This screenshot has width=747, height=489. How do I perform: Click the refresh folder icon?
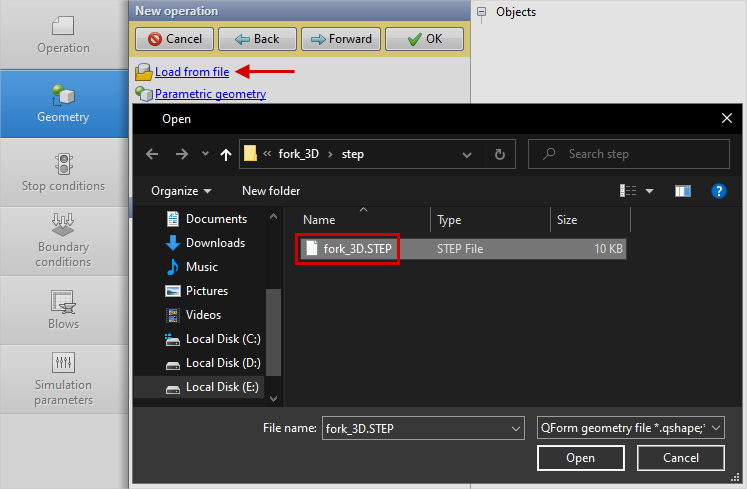coord(499,154)
